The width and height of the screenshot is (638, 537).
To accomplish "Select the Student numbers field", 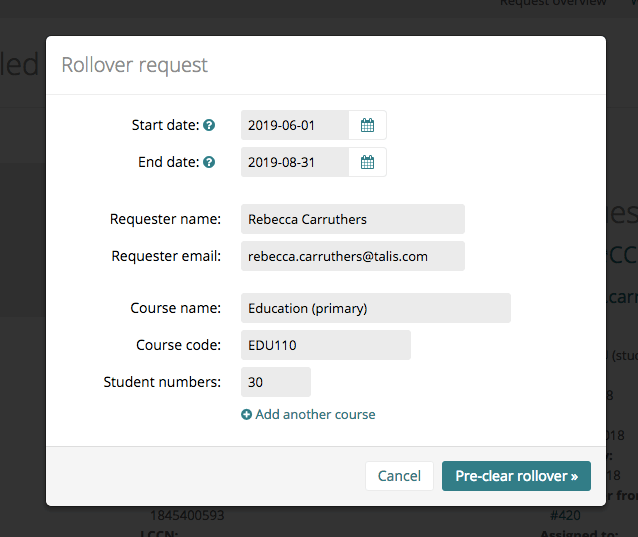I will pos(276,382).
